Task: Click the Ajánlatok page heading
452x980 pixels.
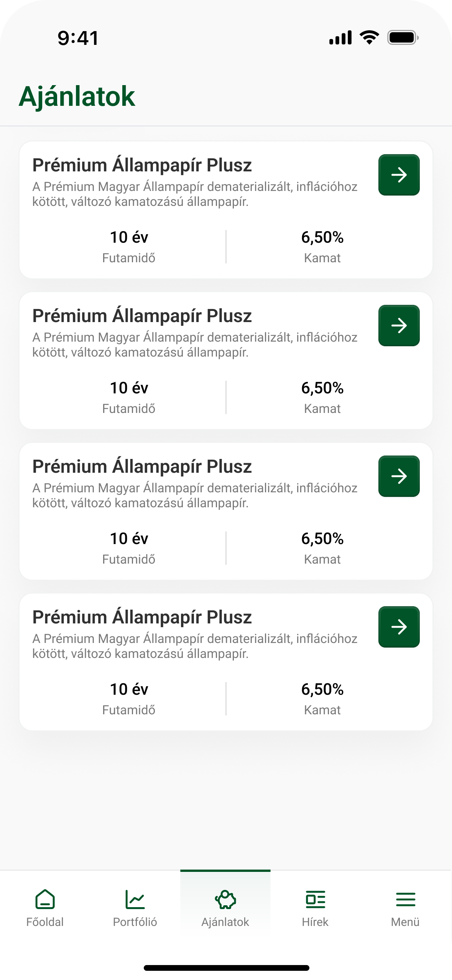Action: 77,97
